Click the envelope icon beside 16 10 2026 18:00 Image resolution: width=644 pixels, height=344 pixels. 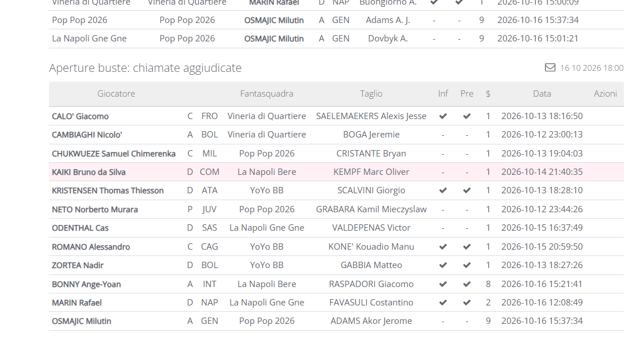tap(550, 67)
